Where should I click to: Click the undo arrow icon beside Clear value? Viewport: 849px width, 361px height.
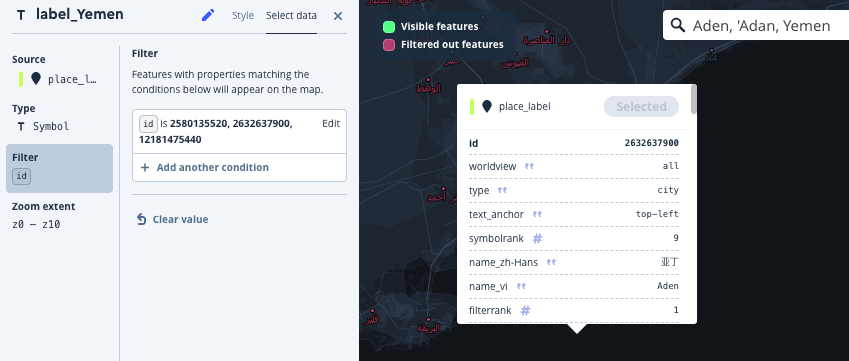tap(141, 219)
